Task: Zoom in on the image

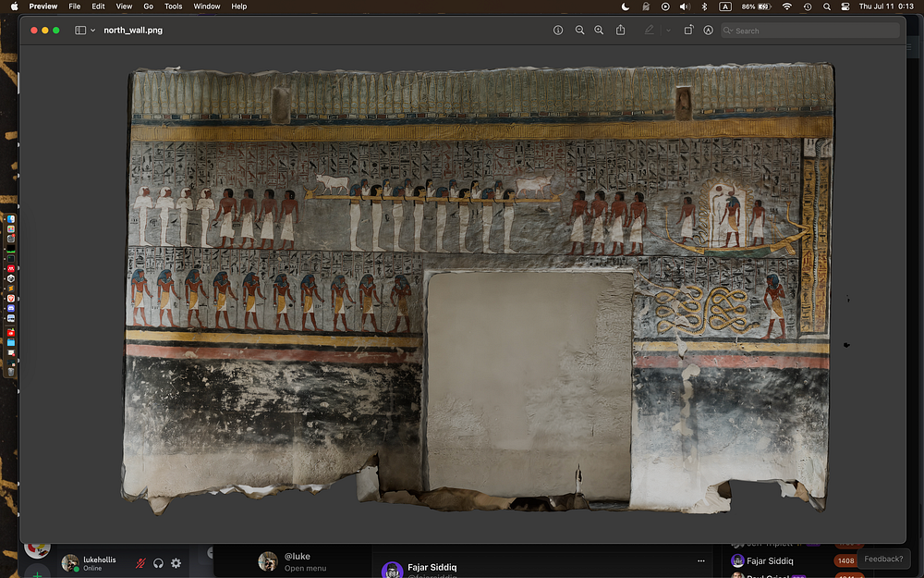Action: coord(599,31)
